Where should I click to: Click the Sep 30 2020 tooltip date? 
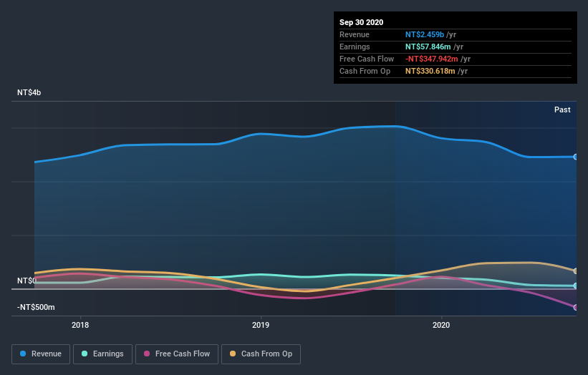[x=361, y=22]
